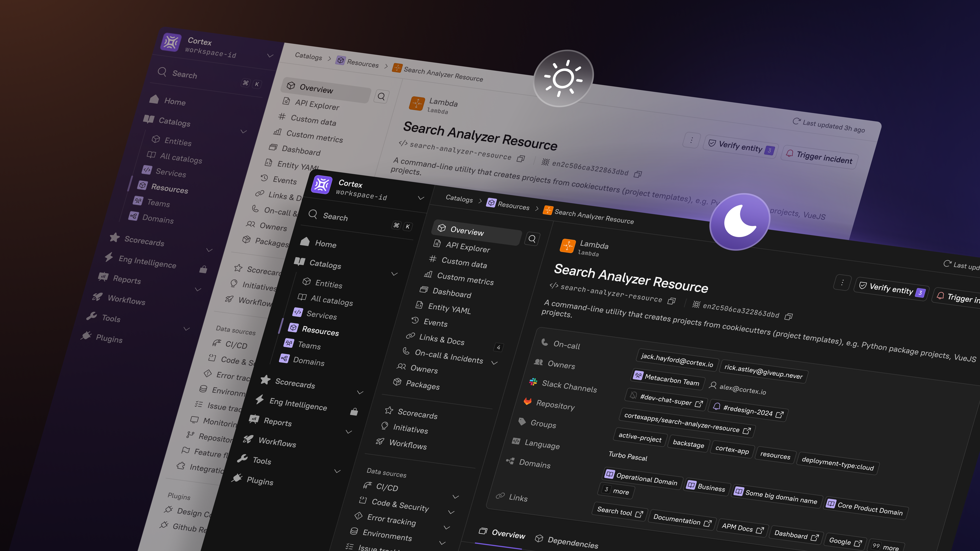Expand On-call & Incidents in dark menu
Image resolution: width=980 pixels, height=551 pixels.
pos(494,363)
